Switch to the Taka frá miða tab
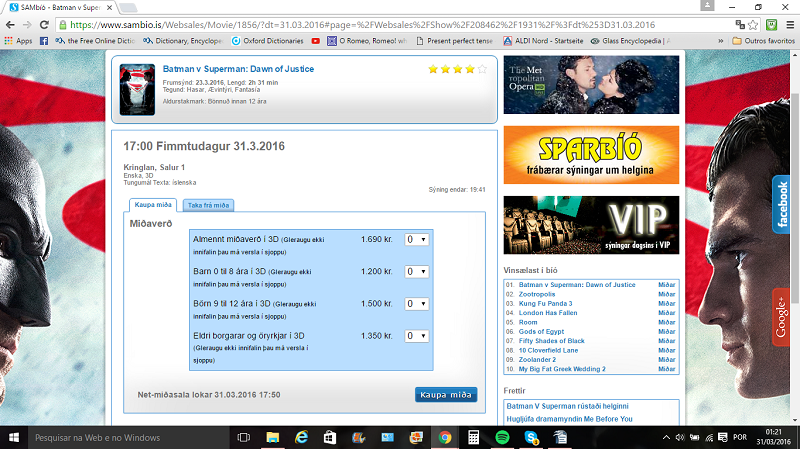 click(208, 205)
